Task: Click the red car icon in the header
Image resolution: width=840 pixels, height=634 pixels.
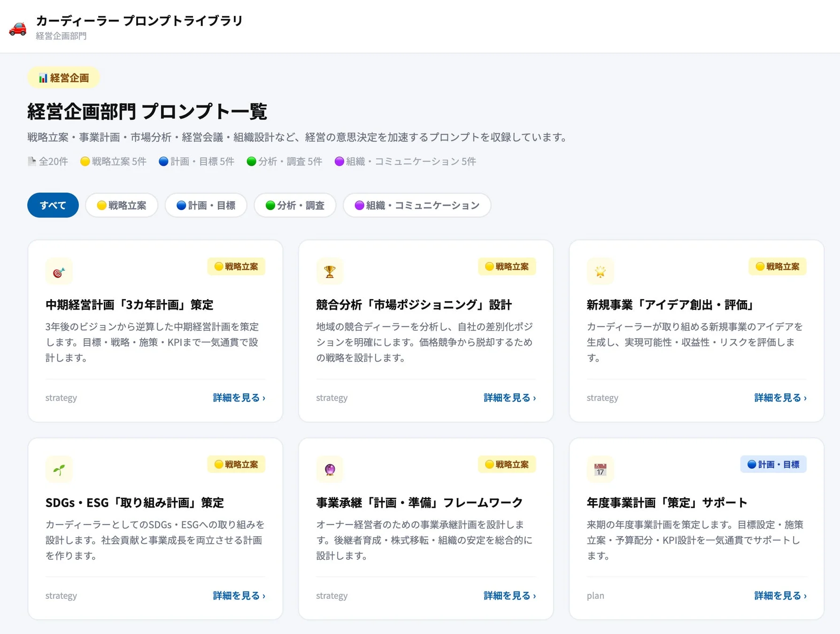Action: (x=18, y=28)
